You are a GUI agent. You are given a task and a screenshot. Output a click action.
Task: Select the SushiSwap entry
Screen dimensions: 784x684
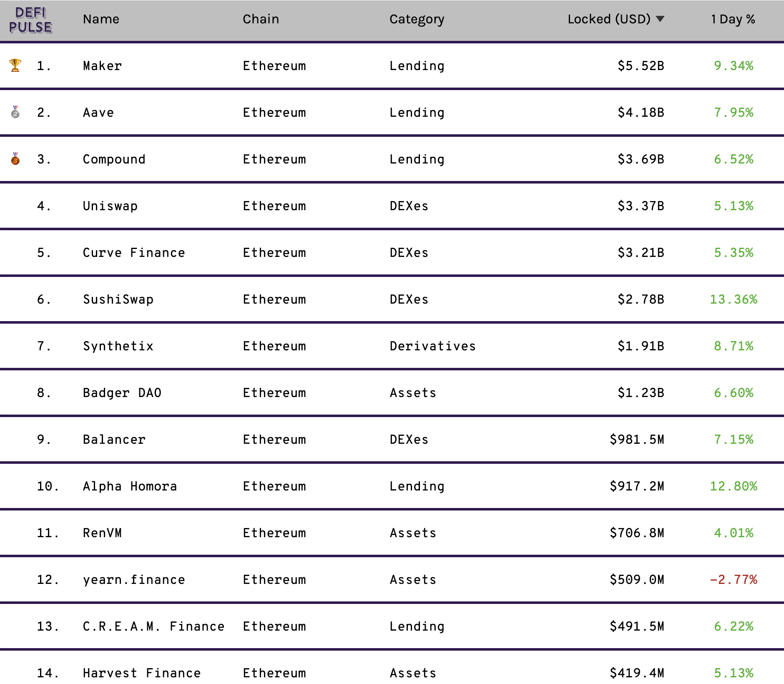pyautogui.click(x=118, y=299)
